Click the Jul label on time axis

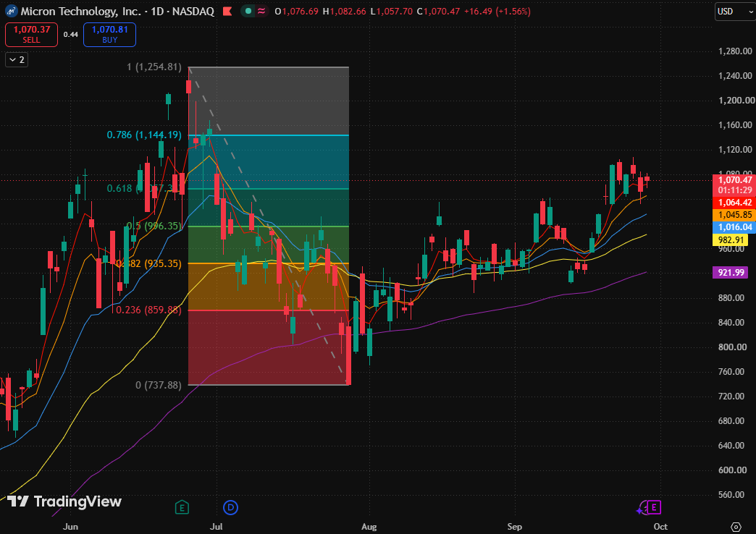(216, 527)
